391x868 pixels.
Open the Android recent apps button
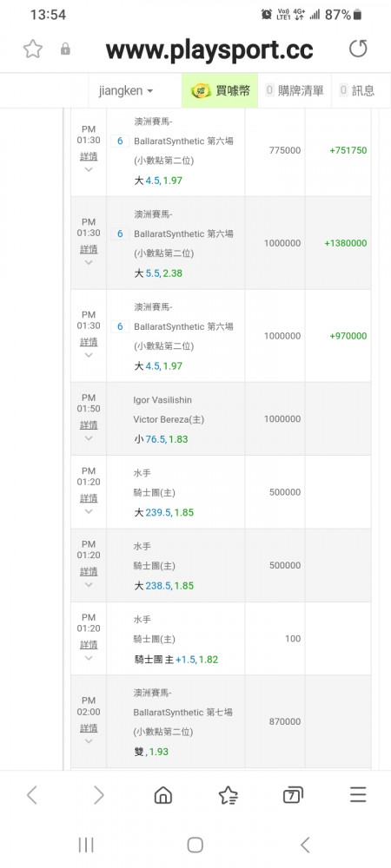[x=86, y=845]
